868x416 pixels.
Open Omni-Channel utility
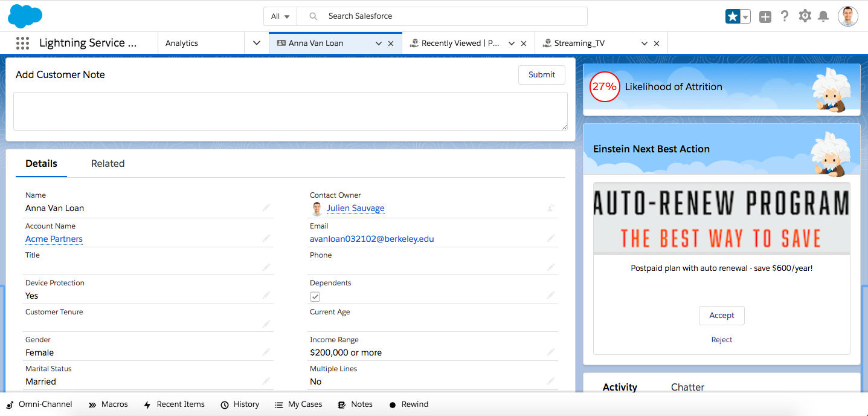pos(39,405)
